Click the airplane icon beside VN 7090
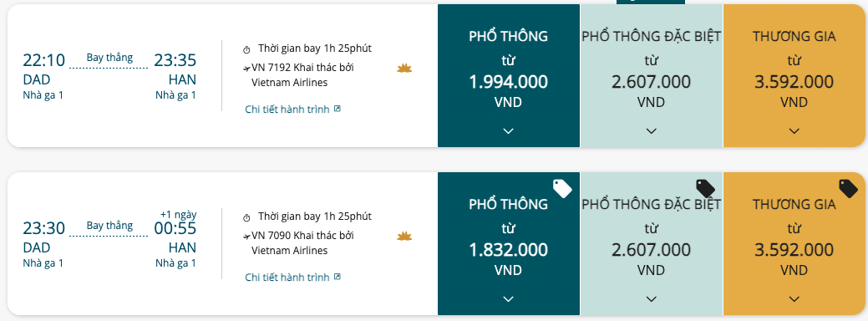Viewport: 868px width, 321px height. click(x=247, y=237)
